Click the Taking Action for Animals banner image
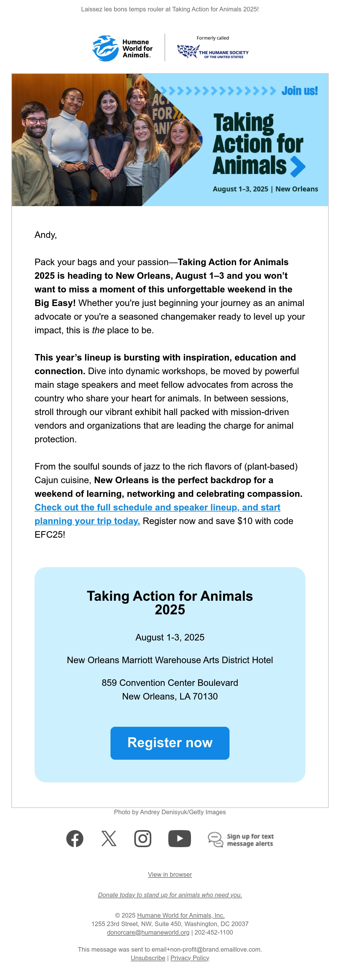This screenshot has height=980, width=340. coord(170,140)
